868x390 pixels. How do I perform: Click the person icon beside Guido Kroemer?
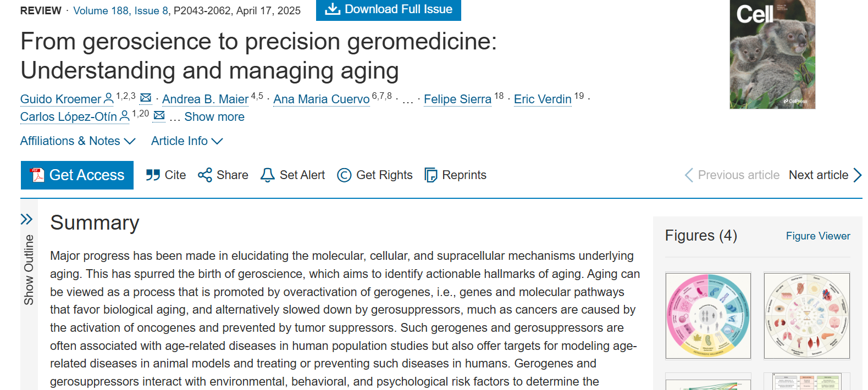(109, 98)
